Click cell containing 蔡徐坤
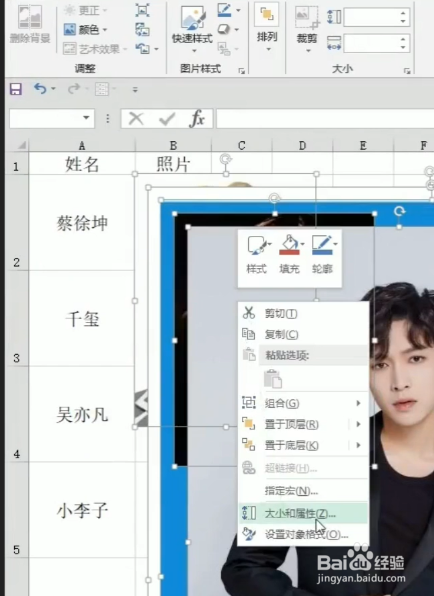434x596 pixels. click(82, 223)
